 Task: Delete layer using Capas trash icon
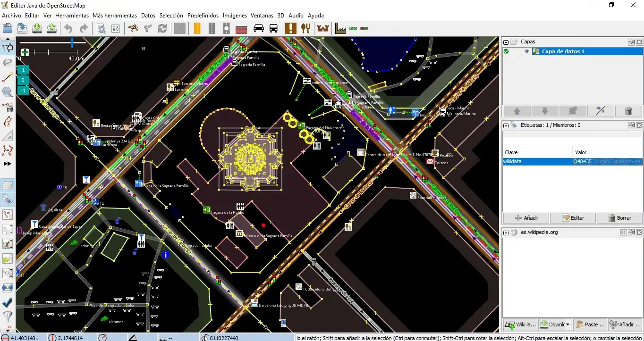pos(628,111)
